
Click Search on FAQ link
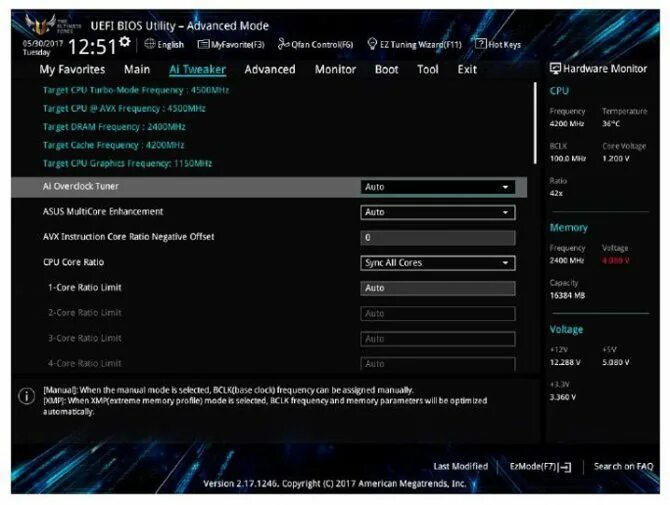tap(623, 466)
